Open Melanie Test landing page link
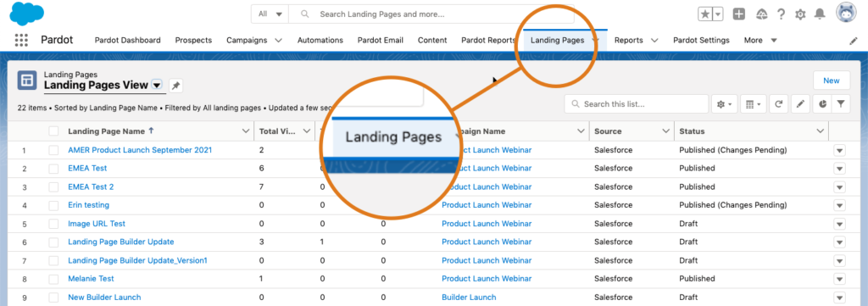868x306 pixels. [91, 279]
